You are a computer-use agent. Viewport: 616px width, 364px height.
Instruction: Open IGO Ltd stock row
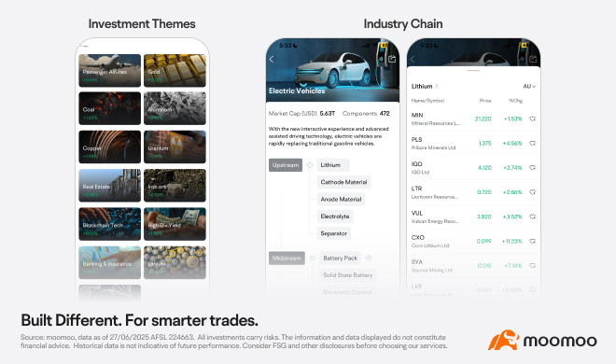473,168
